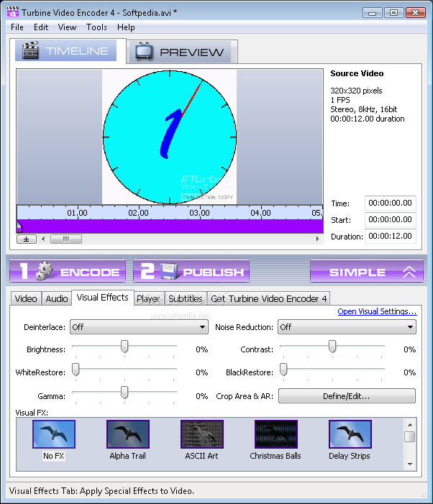Open the Audio settings tab
This screenshot has width=433, height=504.
(x=57, y=298)
